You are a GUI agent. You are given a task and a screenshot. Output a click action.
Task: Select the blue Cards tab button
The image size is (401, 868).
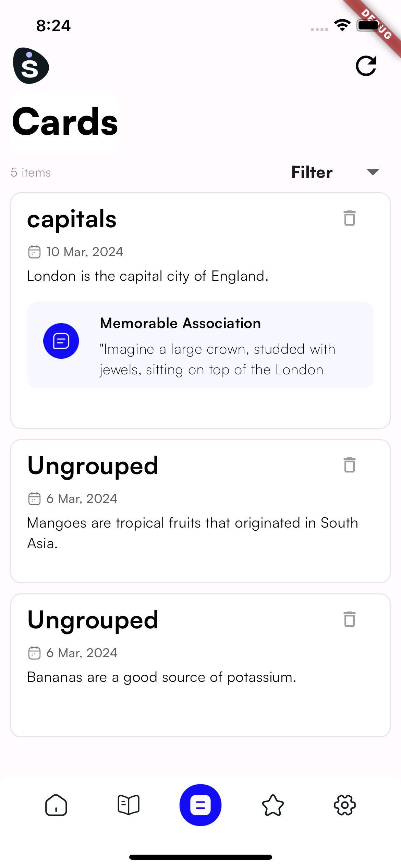[200, 805]
